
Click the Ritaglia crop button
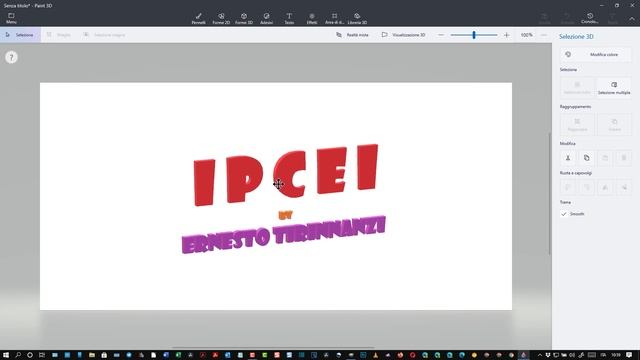pyautogui.click(x=59, y=35)
